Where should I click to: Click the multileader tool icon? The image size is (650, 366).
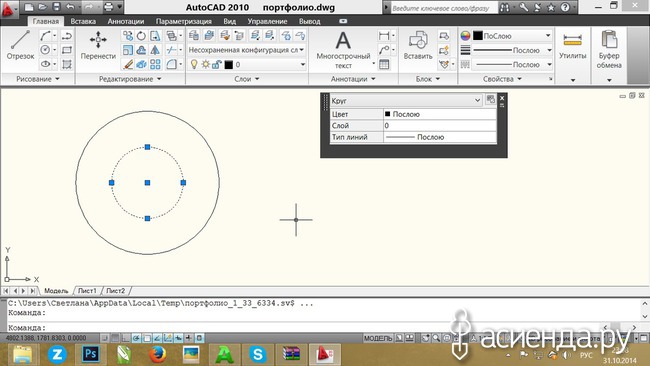384,50
